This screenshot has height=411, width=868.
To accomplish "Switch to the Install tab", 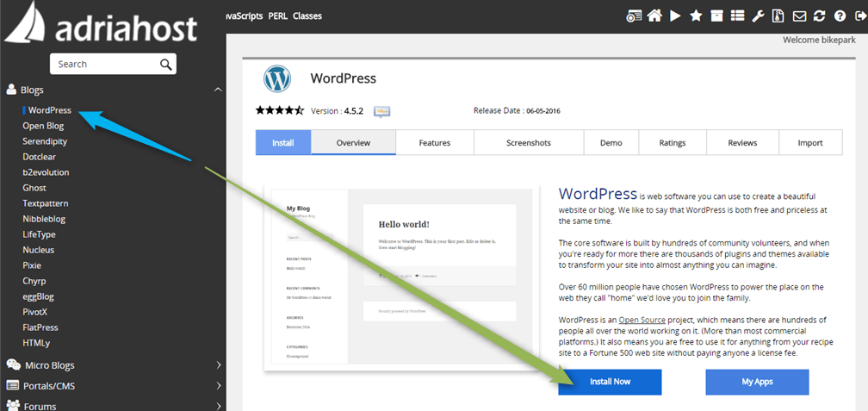I will click(283, 142).
